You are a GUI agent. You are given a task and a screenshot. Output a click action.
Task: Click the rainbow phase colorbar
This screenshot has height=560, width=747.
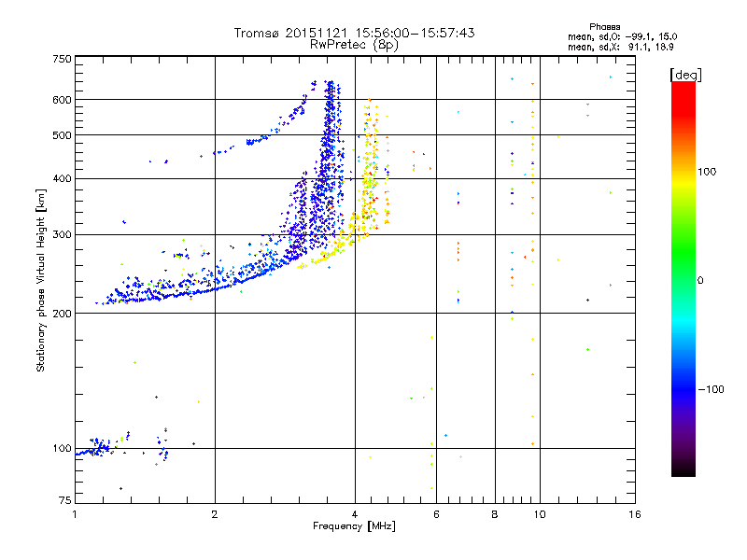coord(684,278)
